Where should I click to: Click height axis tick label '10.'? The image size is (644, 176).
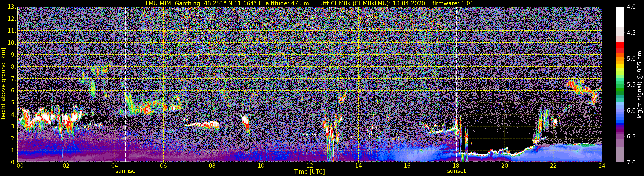[x=12, y=43]
